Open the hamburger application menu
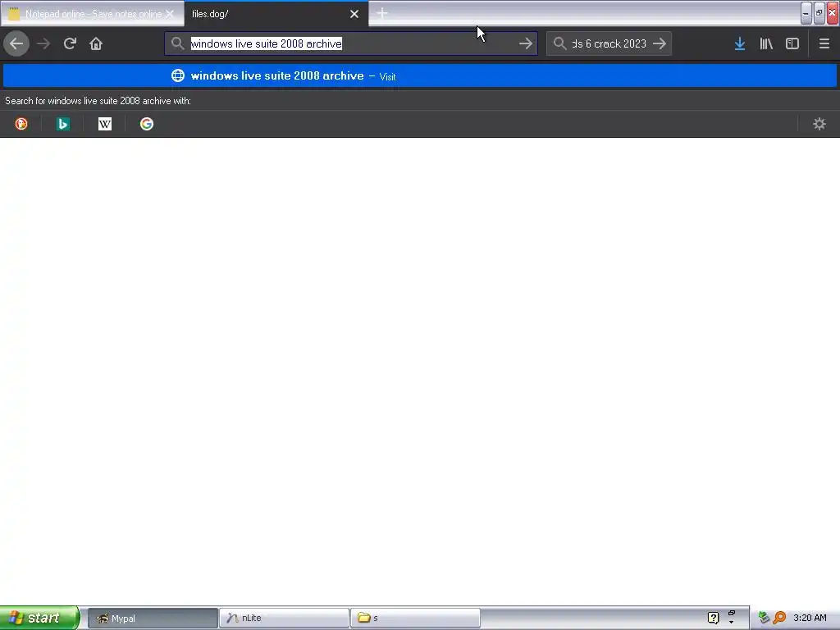The image size is (840, 630). (824, 43)
